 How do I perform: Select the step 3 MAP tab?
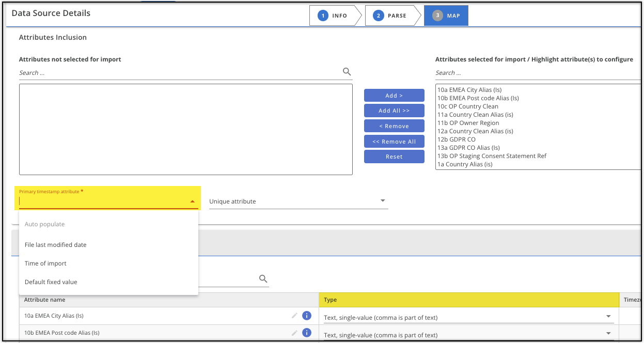(x=446, y=16)
